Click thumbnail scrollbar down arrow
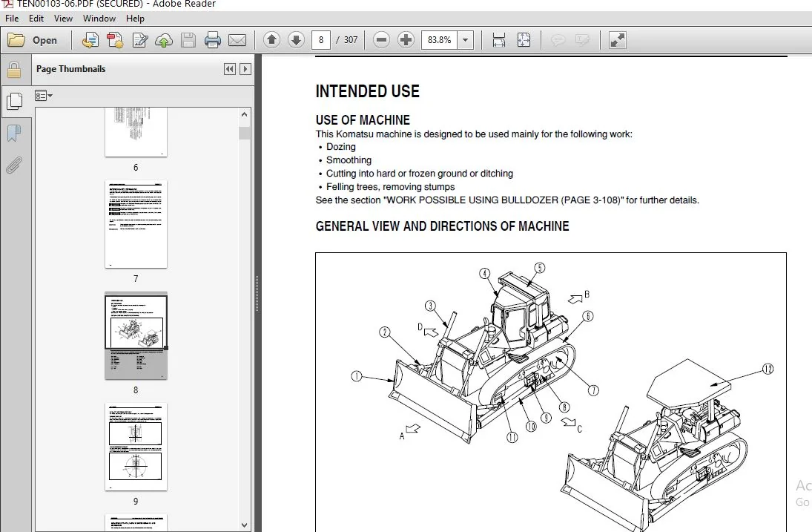The image size is (812, 532). click(245, 525)
